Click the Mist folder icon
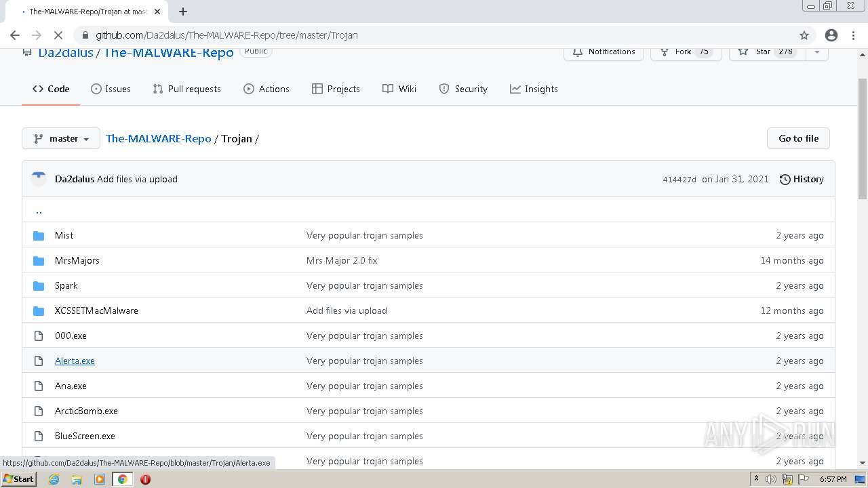Image resolution: width=868 pixels, height=488 pixels. click(39, 236)
